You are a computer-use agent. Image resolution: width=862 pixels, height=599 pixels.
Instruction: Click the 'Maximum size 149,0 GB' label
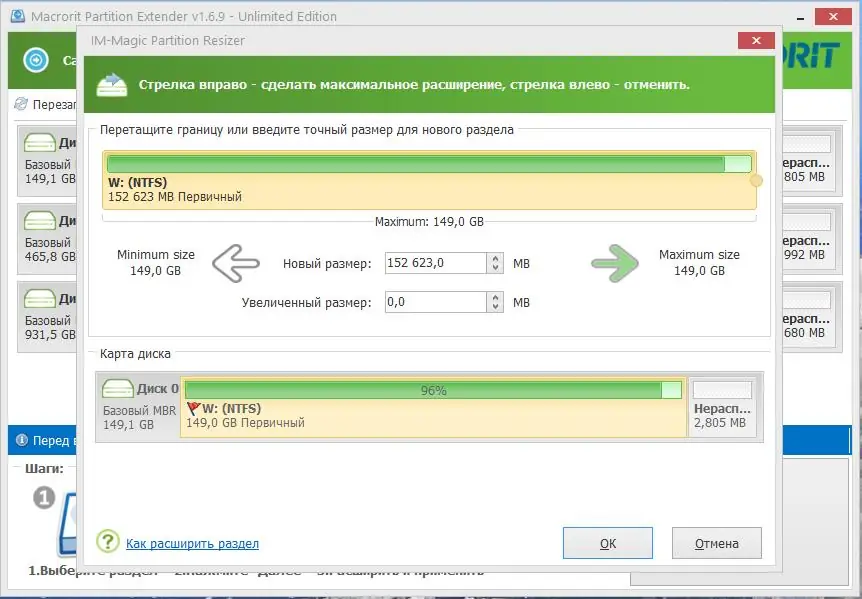coord(699,263)
